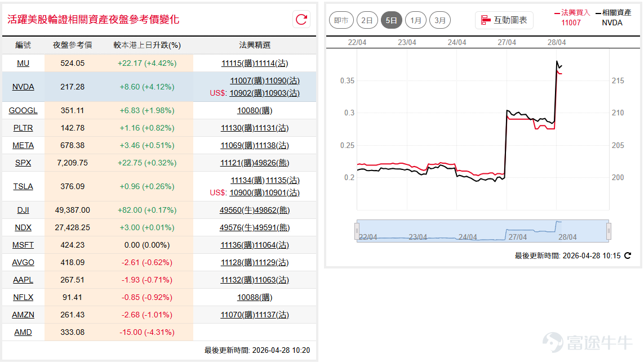
Task: Open AVGO warrant 11128(購)11129(沽)
Action: coord(255,262)
